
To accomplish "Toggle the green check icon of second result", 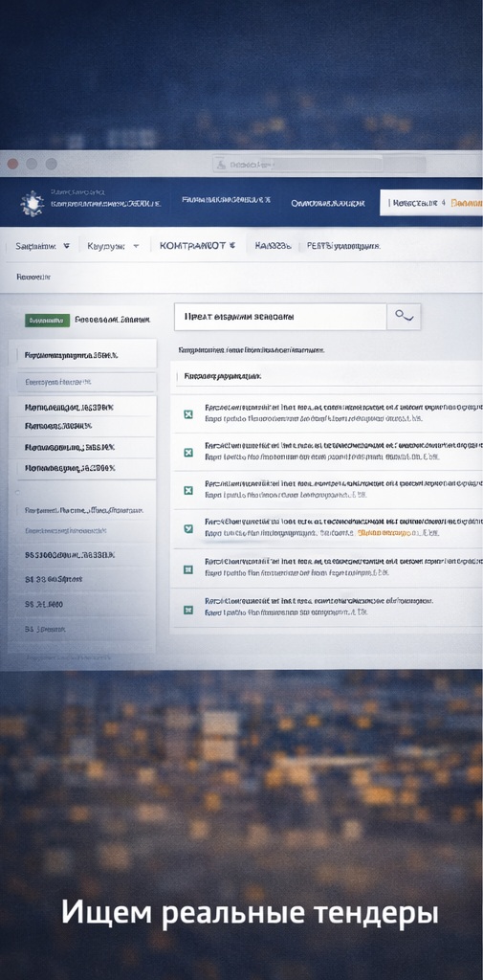I will 187,453.
